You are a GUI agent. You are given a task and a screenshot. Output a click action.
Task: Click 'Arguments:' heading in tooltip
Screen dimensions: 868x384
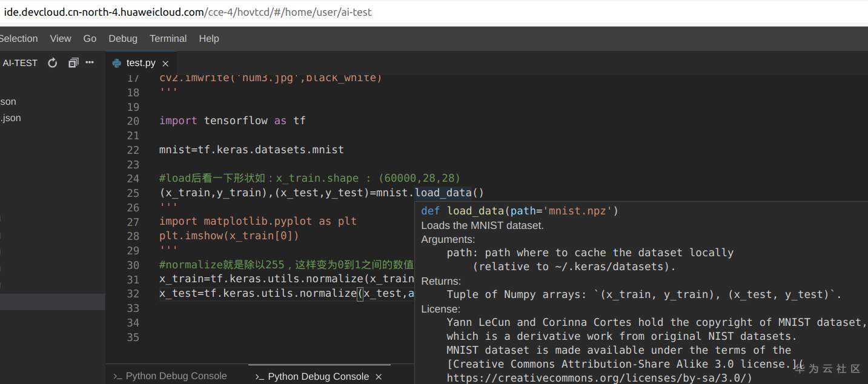tap(448, 239)
